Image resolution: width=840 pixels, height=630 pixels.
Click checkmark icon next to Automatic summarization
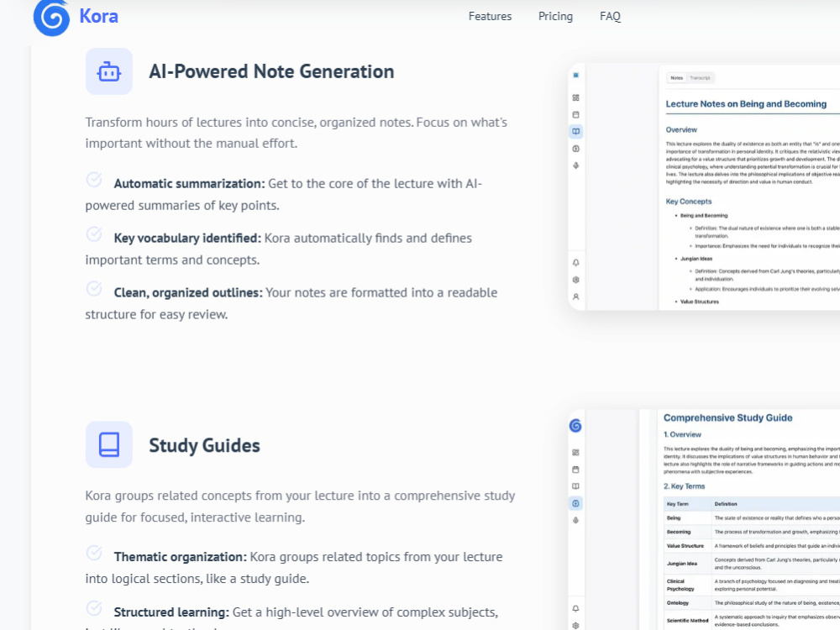94,180
